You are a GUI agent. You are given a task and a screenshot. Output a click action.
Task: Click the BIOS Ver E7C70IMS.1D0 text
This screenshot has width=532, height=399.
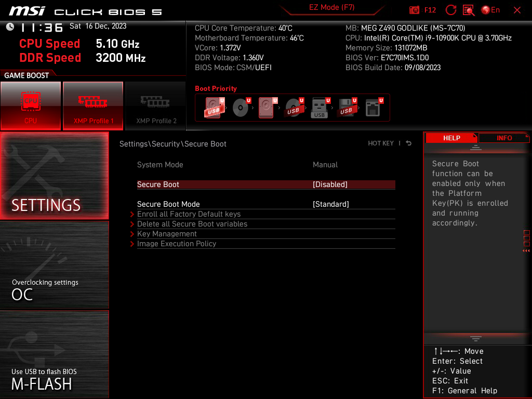click(x=387, y=58)
